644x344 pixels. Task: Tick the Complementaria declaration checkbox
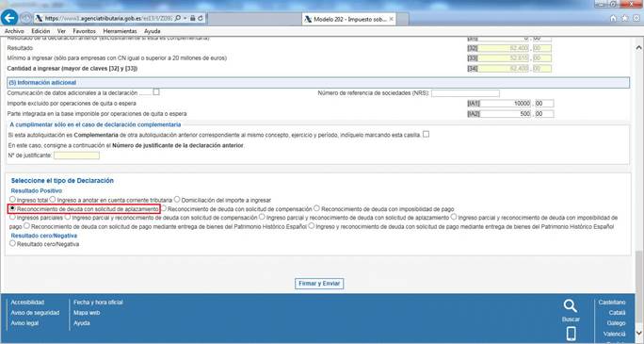[426, 134]
